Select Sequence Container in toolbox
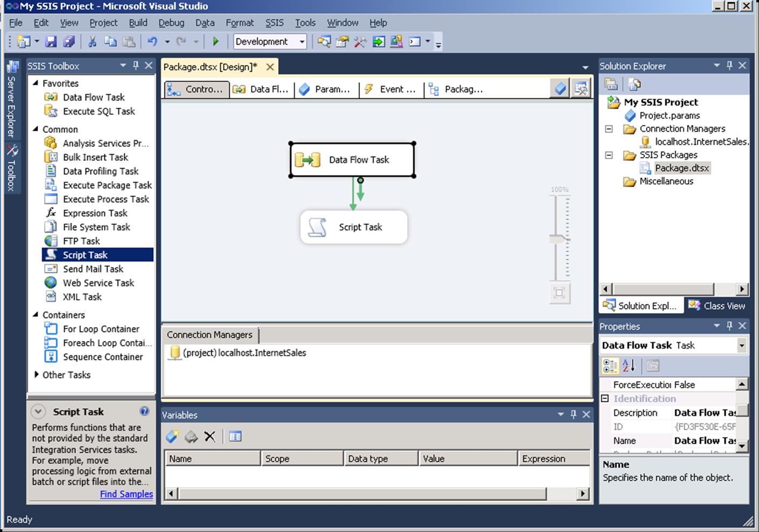The width and height of the screenshot is (759, 532). 103,357
